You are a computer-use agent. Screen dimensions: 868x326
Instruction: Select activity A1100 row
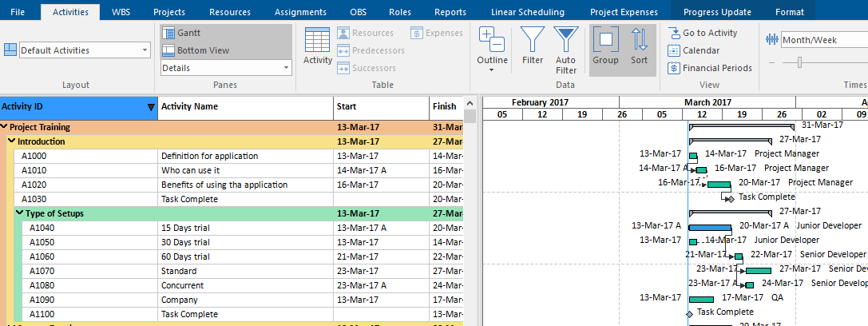click(243, 314)
